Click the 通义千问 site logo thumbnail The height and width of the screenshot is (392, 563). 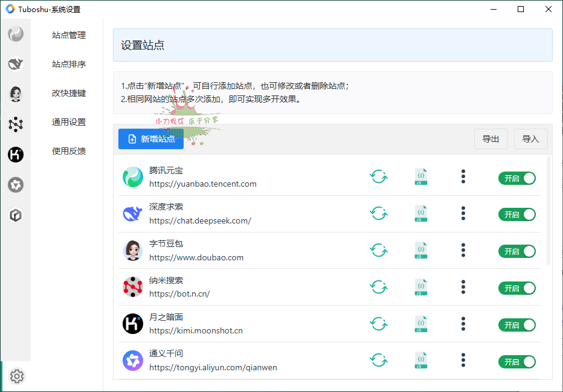(132, 360)
